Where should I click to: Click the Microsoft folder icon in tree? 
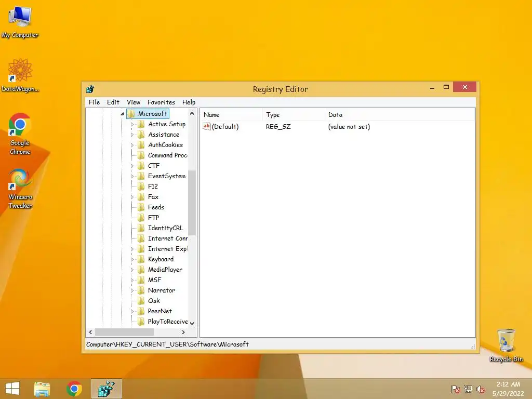pyautogui.click(x=131, y=114)
